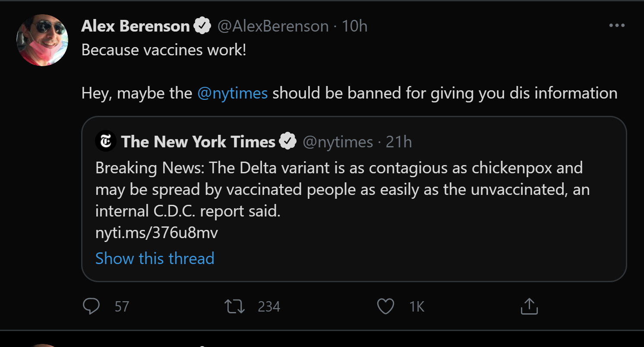This screenshot has width=644, height=347.
Task: Open the three-dot more options menu
Action: (617, 26)
